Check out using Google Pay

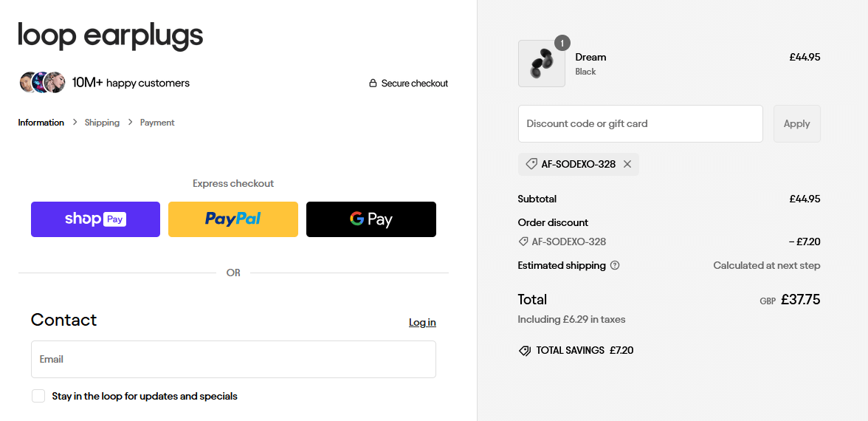click(371, 219)
